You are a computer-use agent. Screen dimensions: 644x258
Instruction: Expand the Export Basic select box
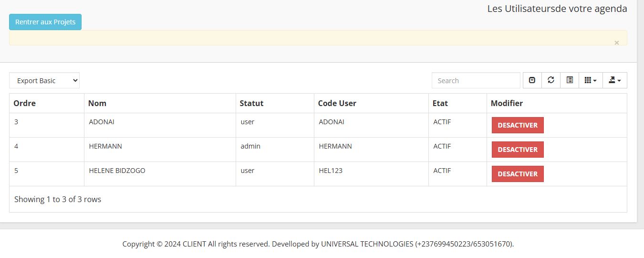(44, 81)
